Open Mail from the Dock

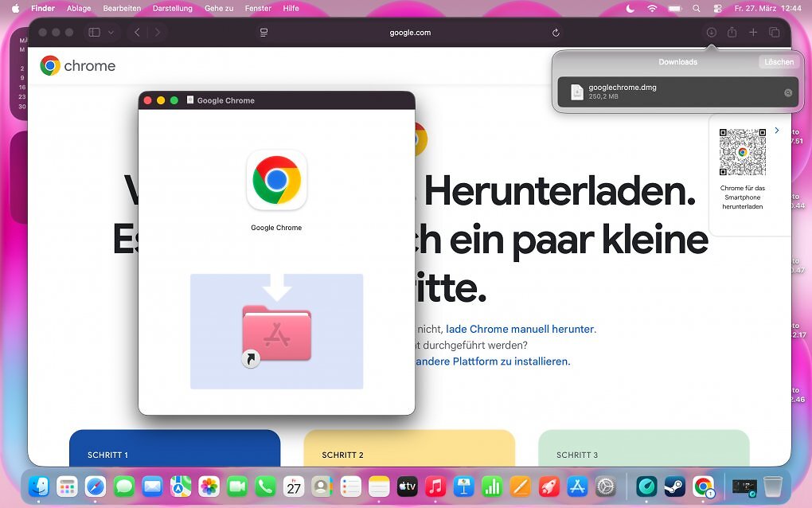[152, 487]
